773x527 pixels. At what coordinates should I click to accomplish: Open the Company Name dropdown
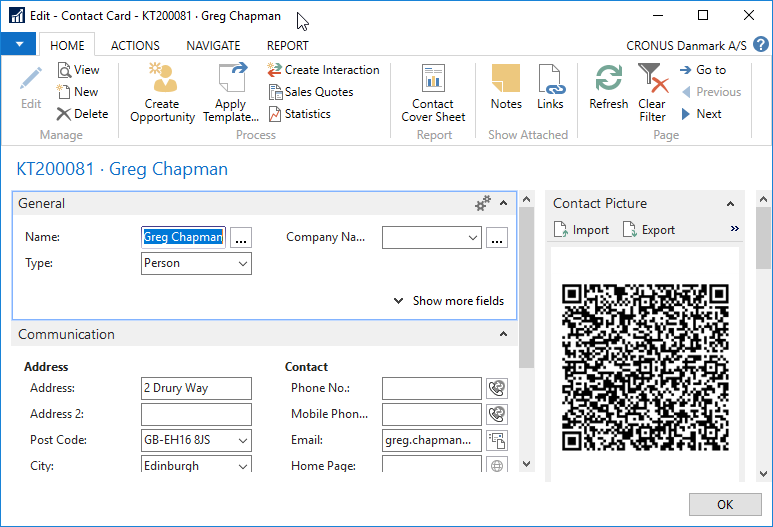[x=472, y=238]
